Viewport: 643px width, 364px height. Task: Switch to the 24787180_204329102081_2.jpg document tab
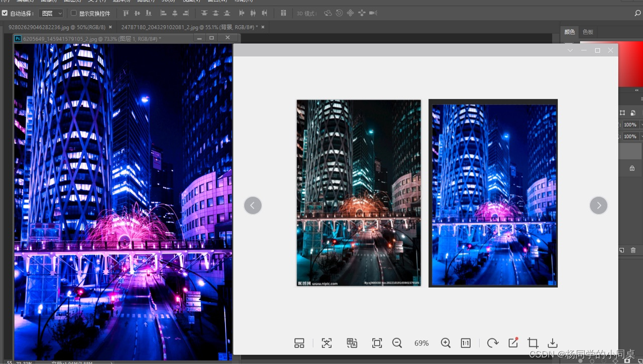point(189,27)
